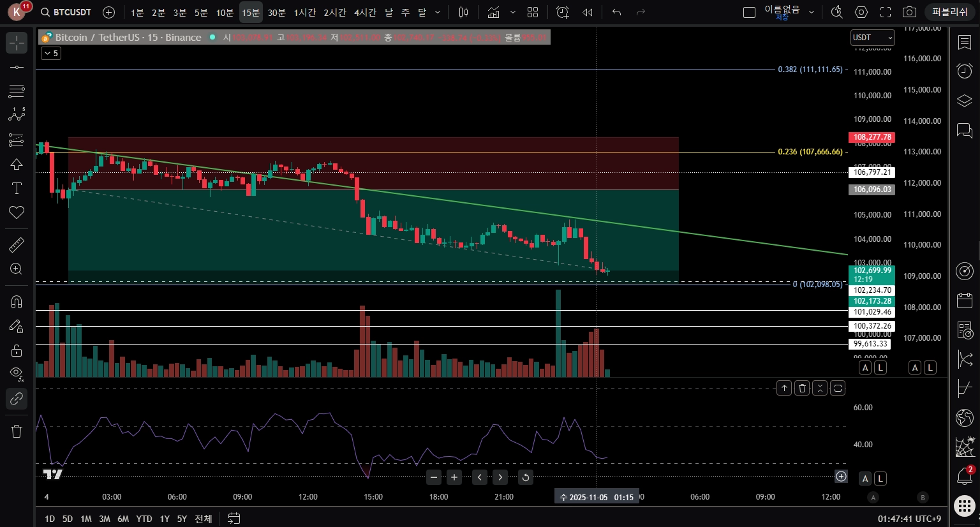Screen dimensions: 980x527
Task: Lock all drawing tools
Action: point(17,350)
